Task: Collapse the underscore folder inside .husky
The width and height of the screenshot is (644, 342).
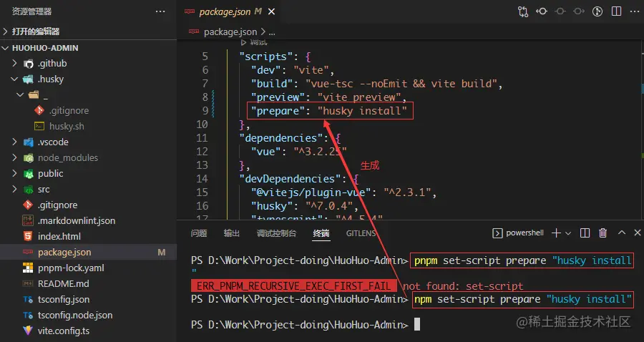Action: click(x=20, y=95)
